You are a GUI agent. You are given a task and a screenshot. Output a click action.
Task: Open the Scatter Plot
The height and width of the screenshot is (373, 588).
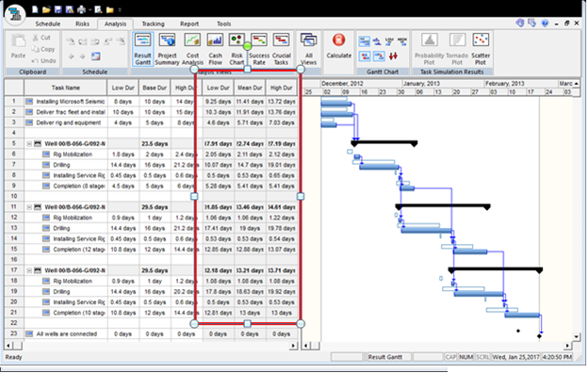[x=481, y=49]
